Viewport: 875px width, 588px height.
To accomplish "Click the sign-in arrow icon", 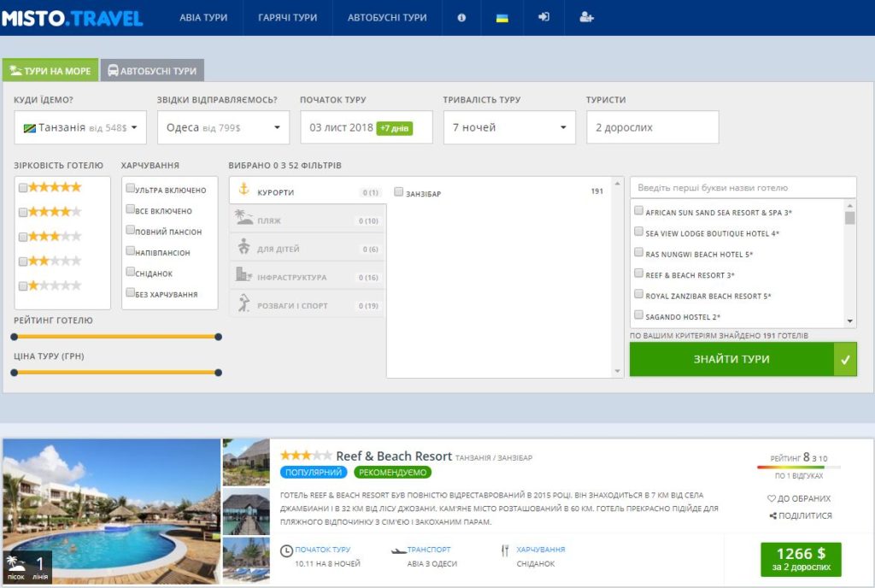I will point(543,17).
